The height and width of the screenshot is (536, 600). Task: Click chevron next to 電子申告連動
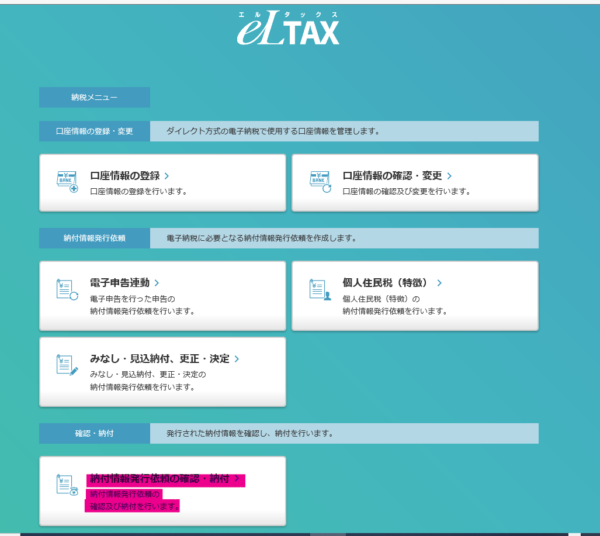click(x=157, y=283)
